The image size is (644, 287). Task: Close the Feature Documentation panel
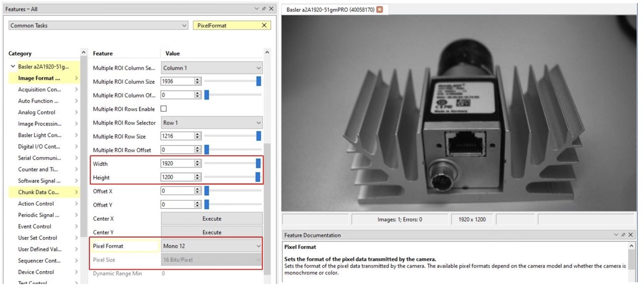631,235
